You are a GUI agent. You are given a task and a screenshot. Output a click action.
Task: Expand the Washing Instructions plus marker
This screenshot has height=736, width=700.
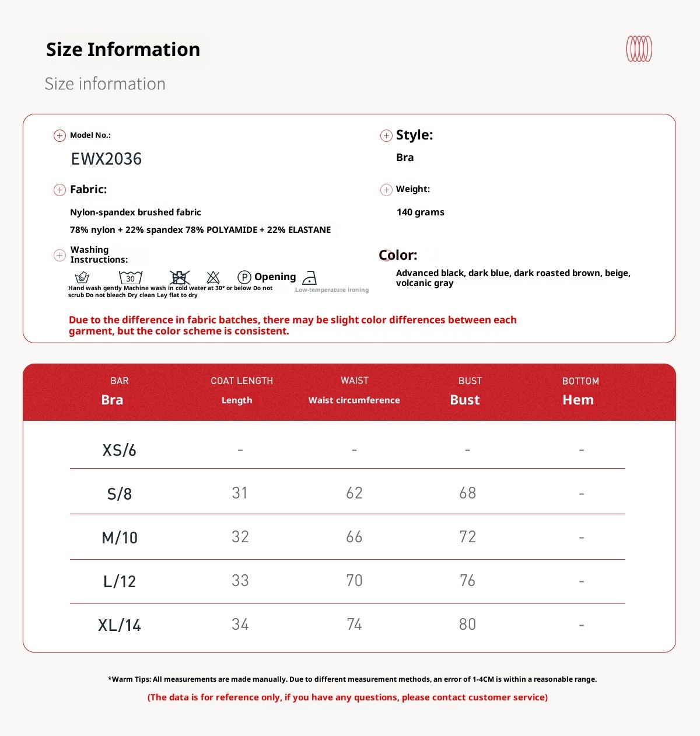point(60,255)
